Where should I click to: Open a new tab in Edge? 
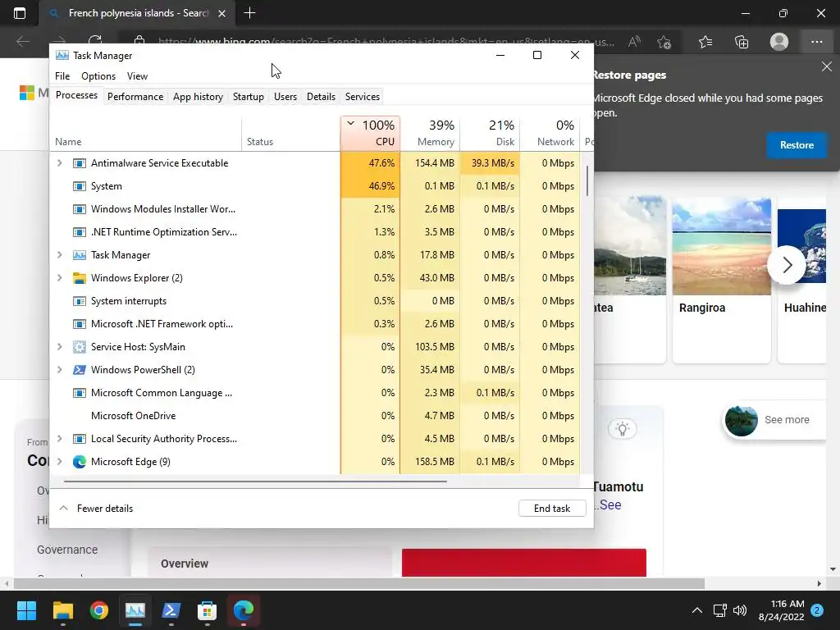pos(249,13)
